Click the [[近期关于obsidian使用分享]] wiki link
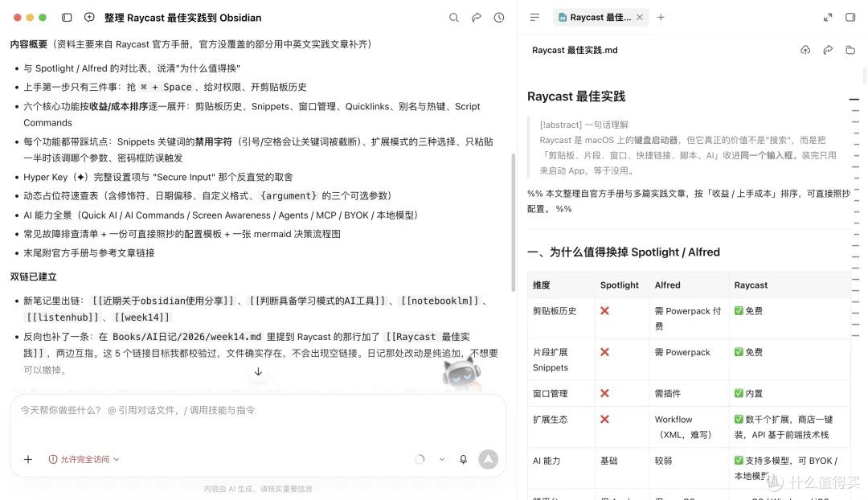Image resolution: width=868 pixels, height=500 pixels. [x=162, y=301]
